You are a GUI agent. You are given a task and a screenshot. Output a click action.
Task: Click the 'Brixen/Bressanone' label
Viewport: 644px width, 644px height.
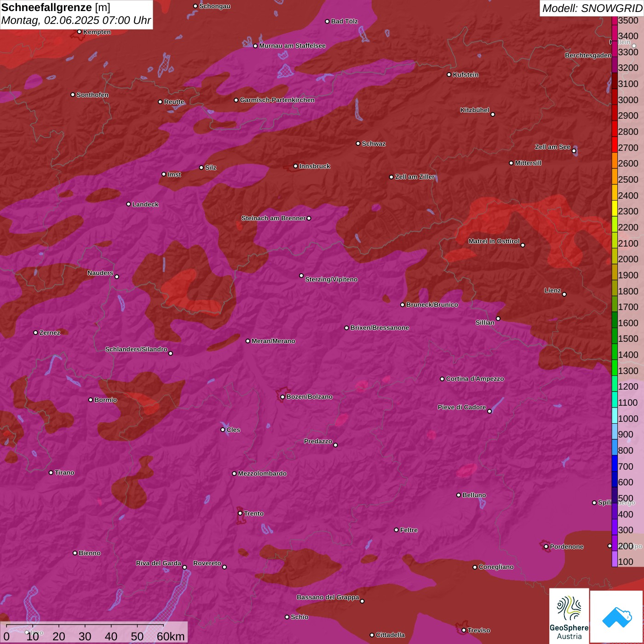pos(380,328)
